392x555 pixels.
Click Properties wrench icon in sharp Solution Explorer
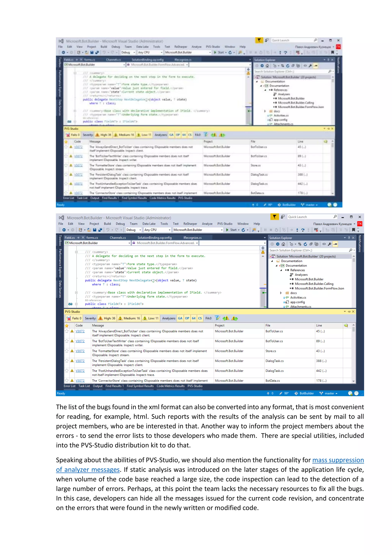pos(329,244)
